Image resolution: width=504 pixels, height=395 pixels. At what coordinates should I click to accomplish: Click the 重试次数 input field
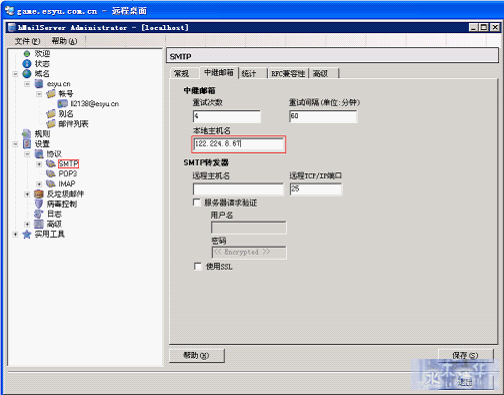coord(227,116)
